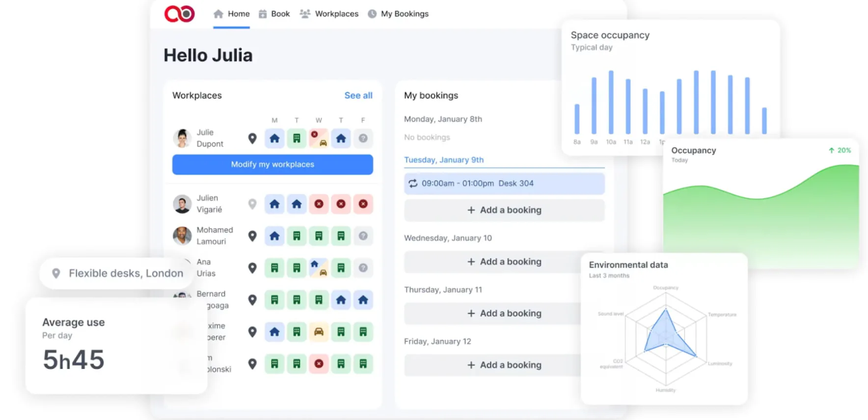Click the Modify my workplaces button
Image resolution: width=868 pixels, height=420 pixels.
272,164
